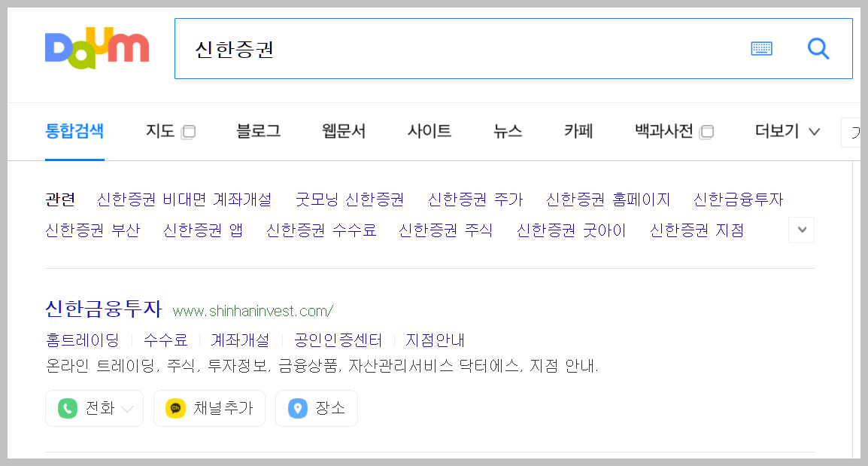The image size is (868, 466).
Task: Click related search 신한금융투자
Action: 739,199
